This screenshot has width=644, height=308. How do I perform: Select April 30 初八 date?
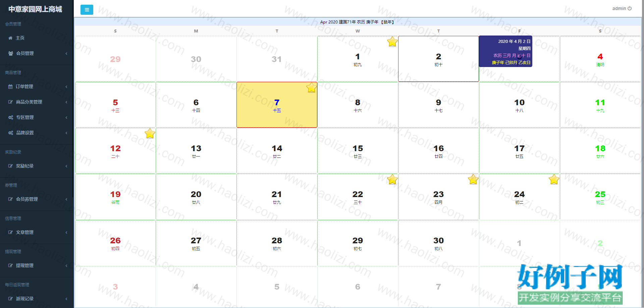(438, 243)
